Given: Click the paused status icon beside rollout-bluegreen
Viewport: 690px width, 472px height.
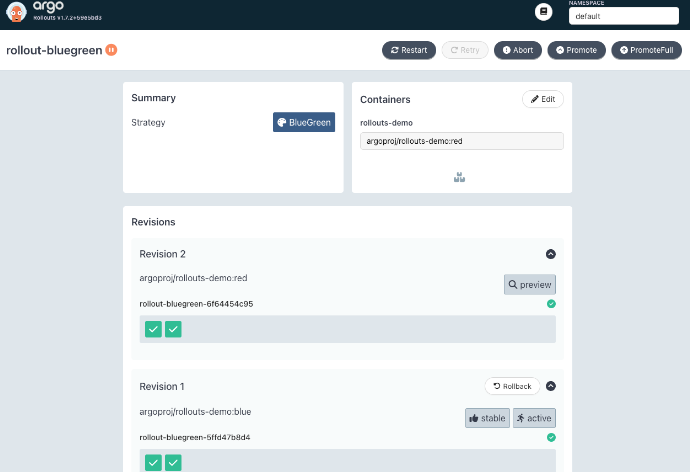Looking at the screenshot, I should tap(111, 50).
